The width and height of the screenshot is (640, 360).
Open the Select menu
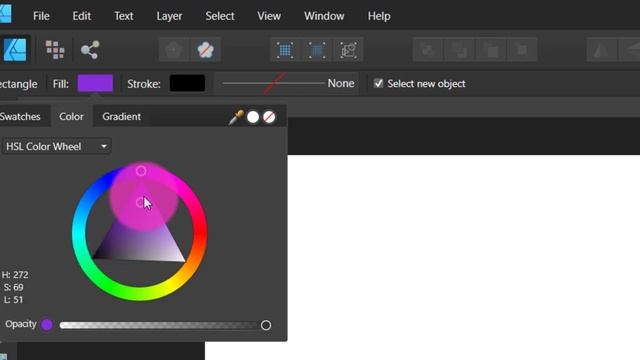pyautogui.click(x=220, y=16)
